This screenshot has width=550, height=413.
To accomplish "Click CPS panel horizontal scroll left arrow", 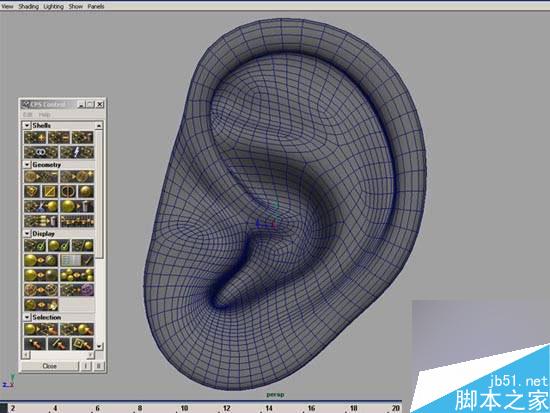I will (25, 355).
